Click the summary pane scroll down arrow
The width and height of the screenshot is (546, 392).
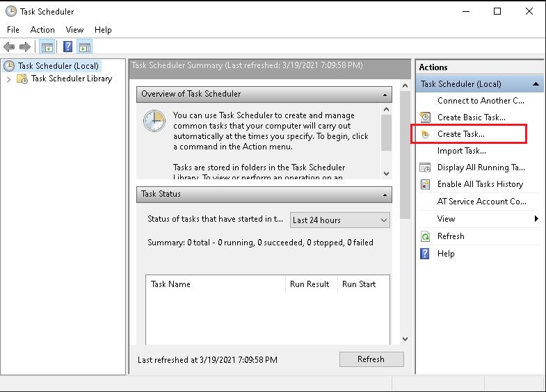[405, 338]
